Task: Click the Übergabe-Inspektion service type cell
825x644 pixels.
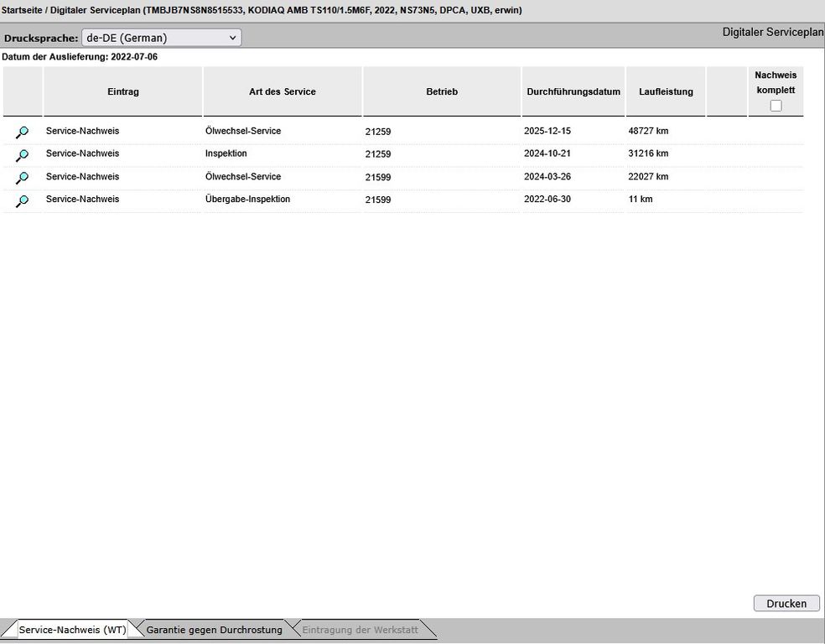Action: point(247,200)
